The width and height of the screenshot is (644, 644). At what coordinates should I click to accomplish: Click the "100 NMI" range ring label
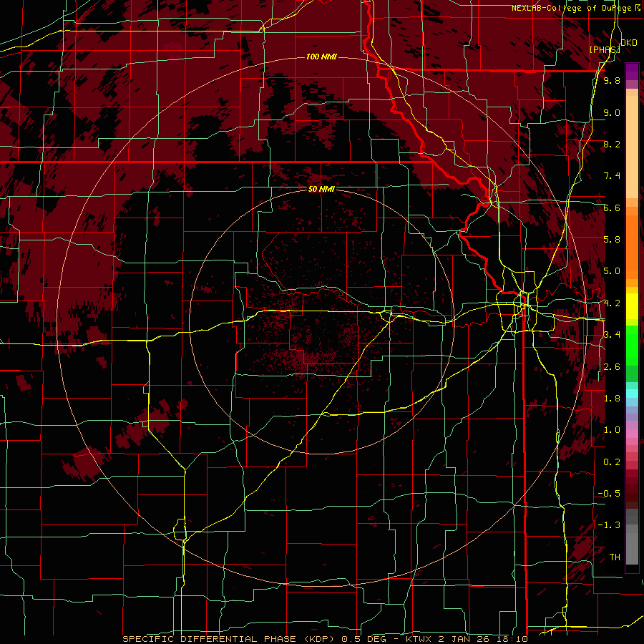321,57
